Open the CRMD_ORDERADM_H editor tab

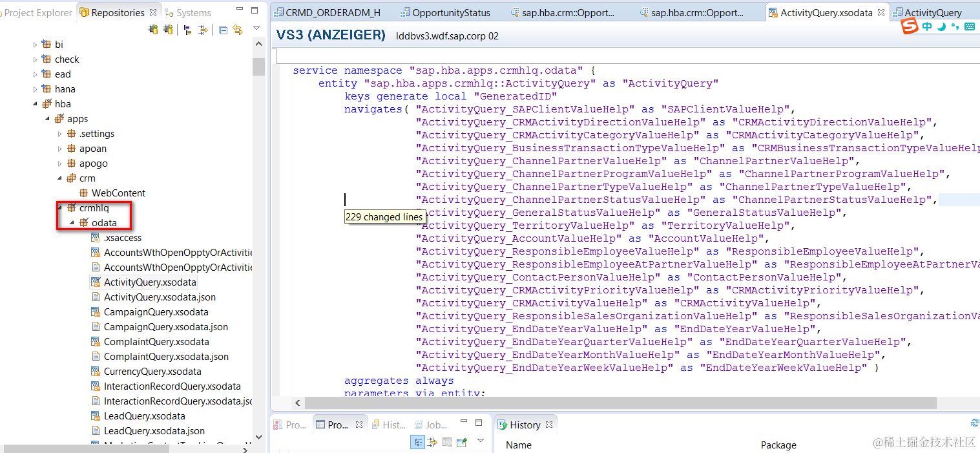pyautogui.click(x=328, y=12)
